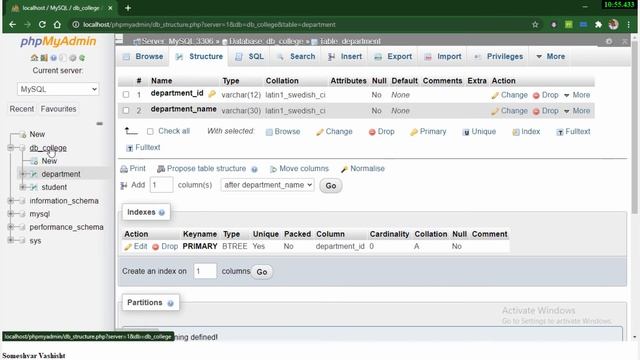The image size is (640, 360).
Task: Click Drop icon for PRIMARY index
Action: [155, 247]
